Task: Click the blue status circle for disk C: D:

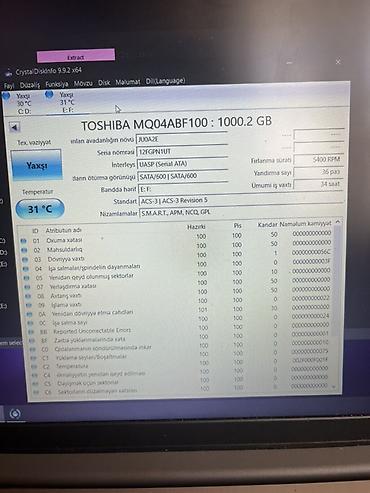Action: pyautogui.click(x=6, y=96)
